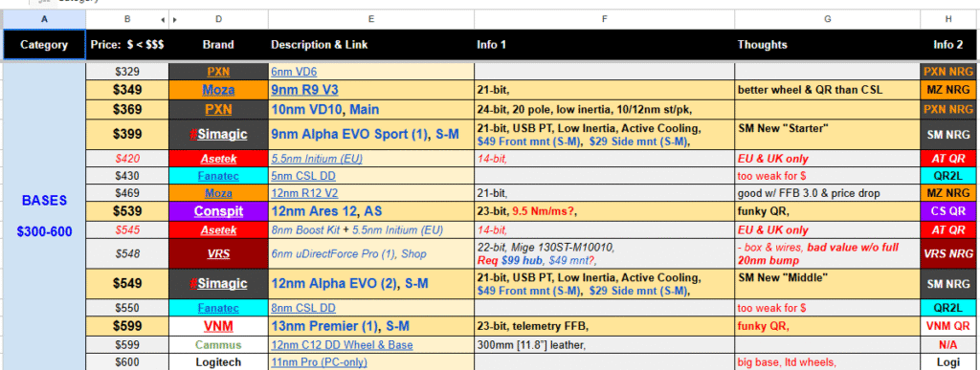Viewport: 980px width, 370px height.
Task: Click the VNM brand link
Action: [x=218, y=326]
